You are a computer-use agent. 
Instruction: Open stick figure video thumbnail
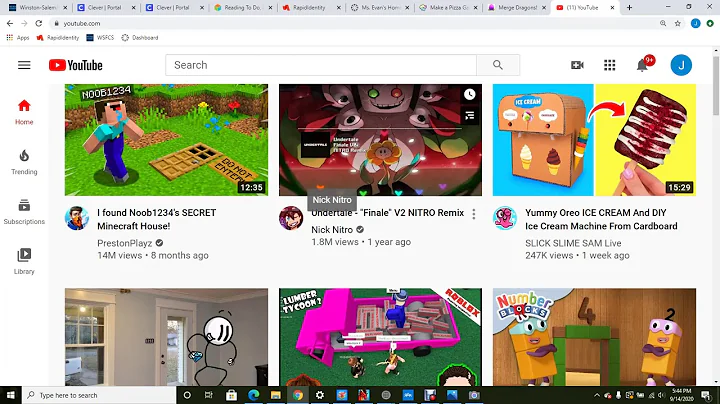[x=166, y=337]
